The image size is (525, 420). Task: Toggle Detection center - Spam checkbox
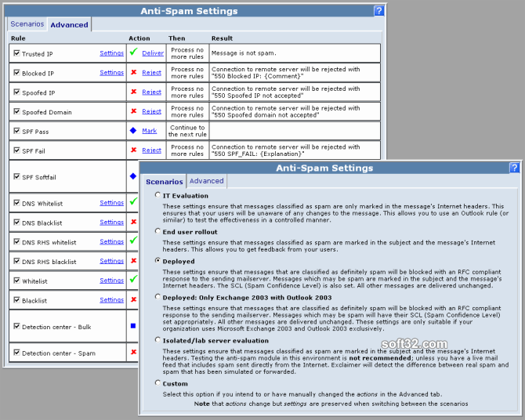[x=16, y=353]
